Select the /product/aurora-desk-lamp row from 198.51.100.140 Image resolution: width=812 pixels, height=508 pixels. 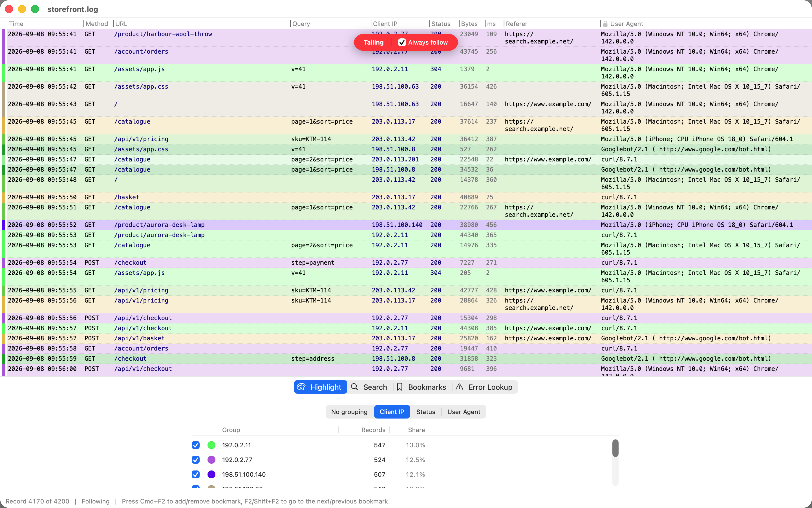(406, 225)
